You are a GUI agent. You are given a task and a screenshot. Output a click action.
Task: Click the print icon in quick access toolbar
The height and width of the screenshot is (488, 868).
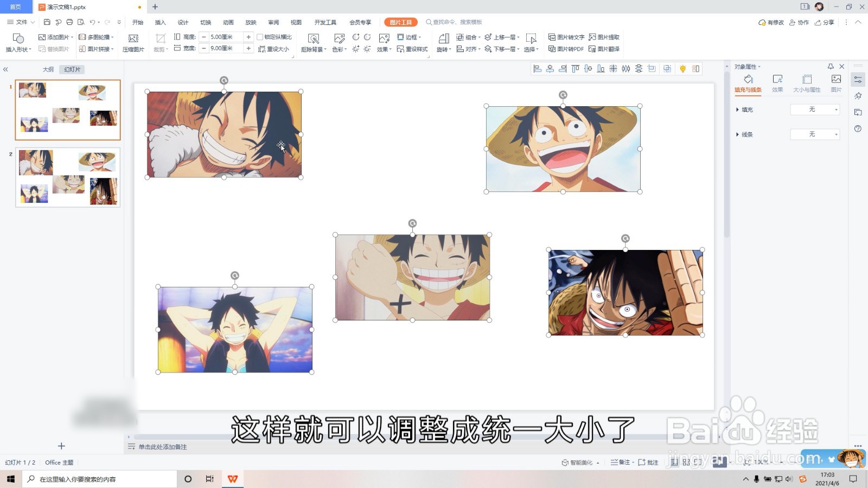(69, 22)
